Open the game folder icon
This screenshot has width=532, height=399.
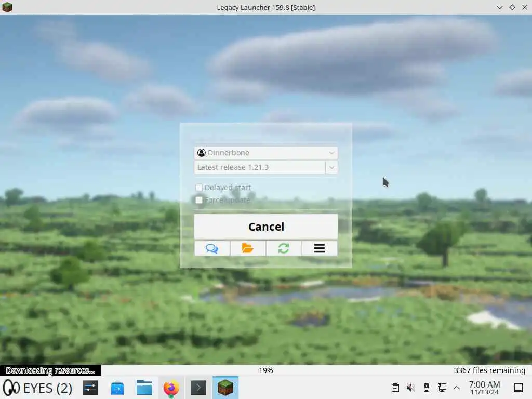coord(248,248)
